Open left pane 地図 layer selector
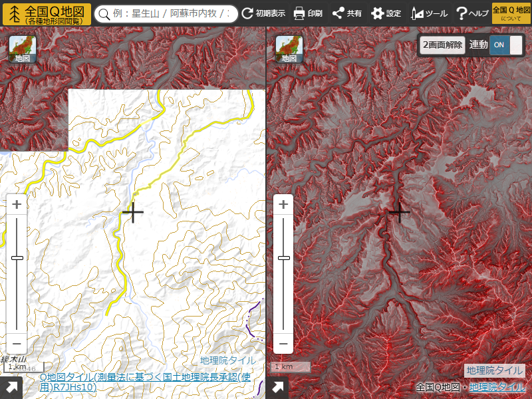Screen dimensions: 532x399 coord(23,49)
